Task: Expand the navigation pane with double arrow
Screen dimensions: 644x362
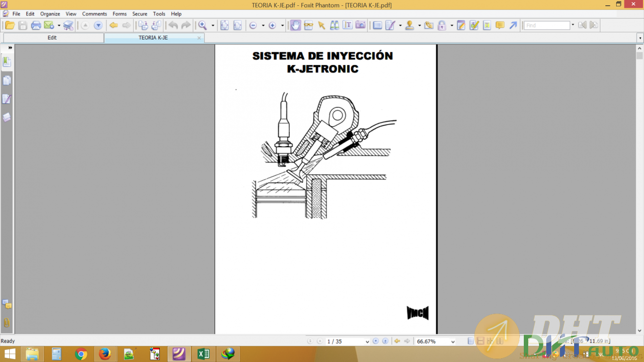Action: pos(10,48)
